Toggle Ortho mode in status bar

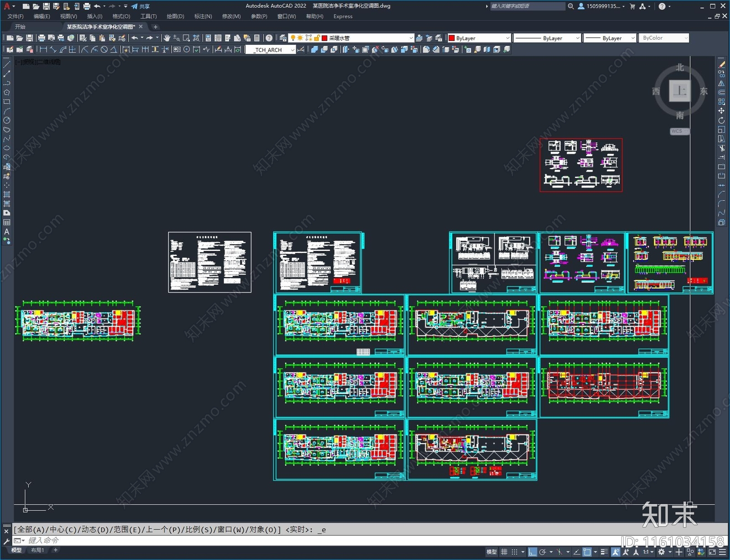click(x=532, y=552)
